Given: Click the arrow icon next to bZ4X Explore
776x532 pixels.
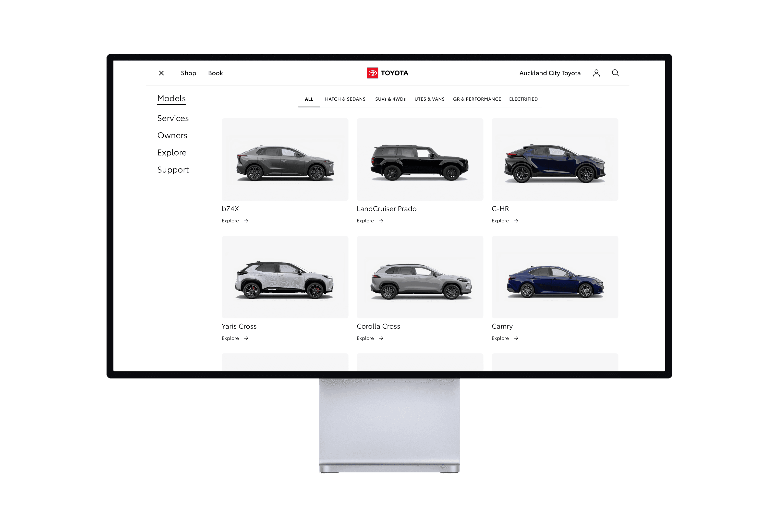Looking at the screenshot, I should point(246,221).
